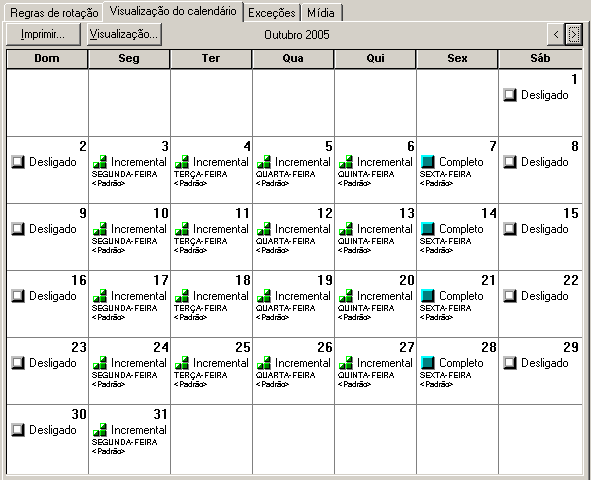Click the Incremental icon on day 26

pyautogui.click(x=264, y=363)
